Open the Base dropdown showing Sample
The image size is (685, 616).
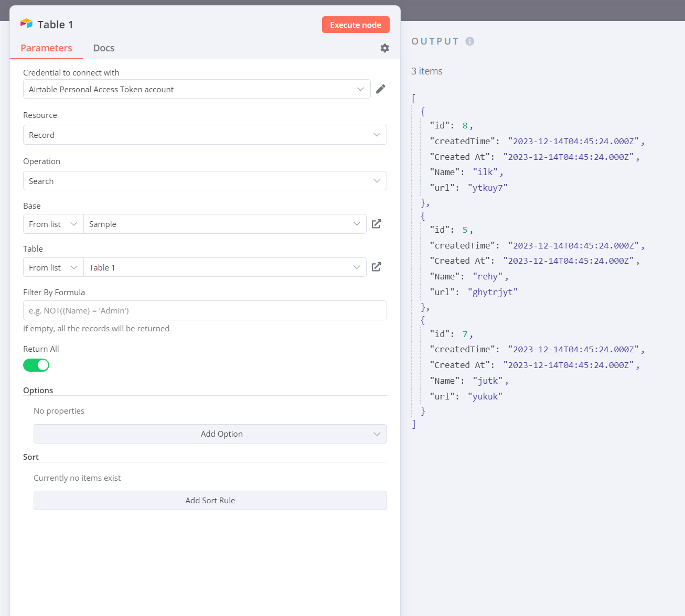point(225,224)
